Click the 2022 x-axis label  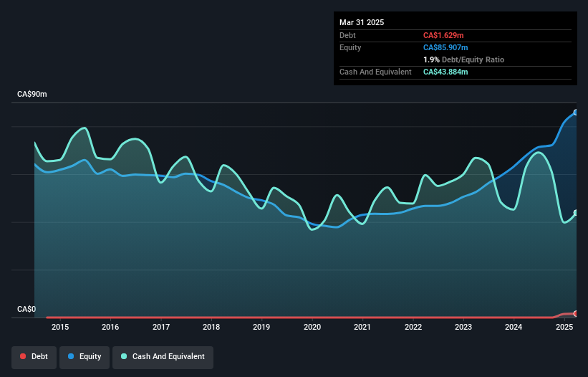[x=413, y=327]
